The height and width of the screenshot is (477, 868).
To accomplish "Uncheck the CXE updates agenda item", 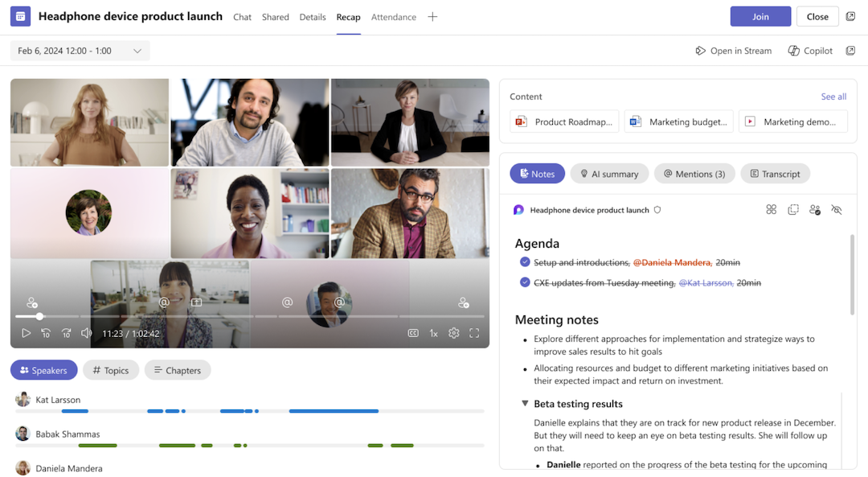I will 525,282.
